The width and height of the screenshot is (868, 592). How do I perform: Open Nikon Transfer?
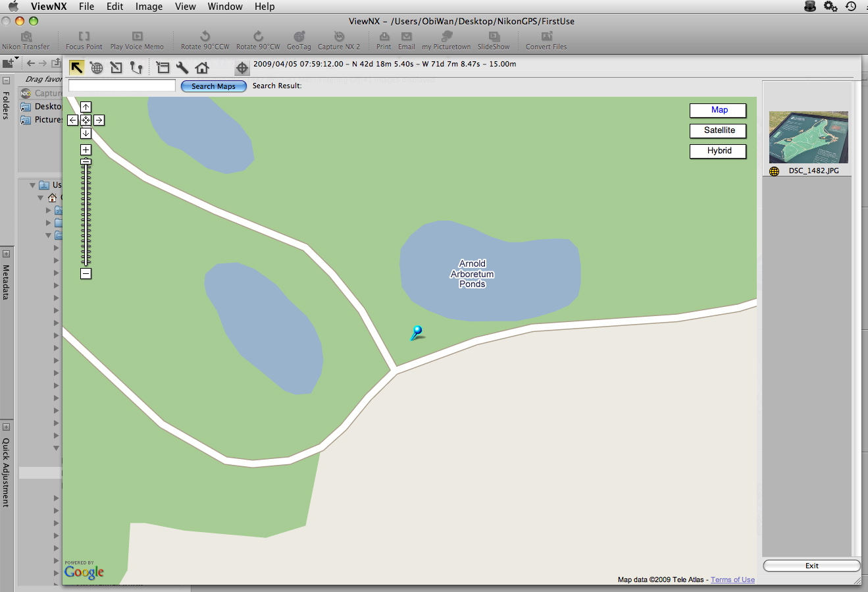(x=26, y=40)
